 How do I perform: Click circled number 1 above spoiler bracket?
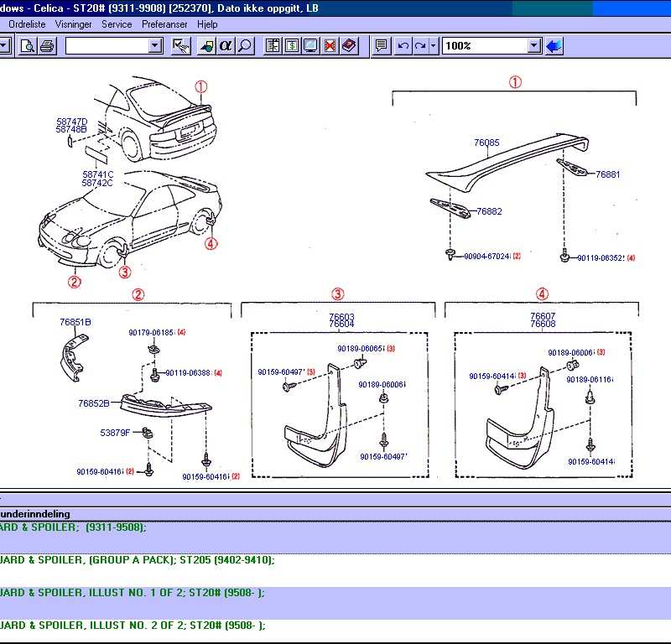[x=515, y=81]
